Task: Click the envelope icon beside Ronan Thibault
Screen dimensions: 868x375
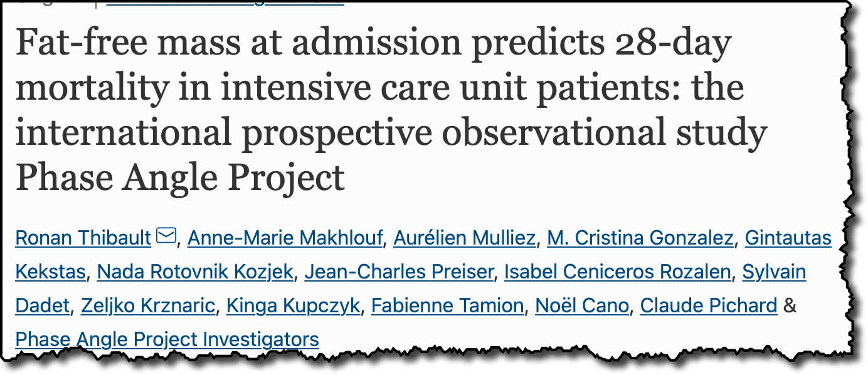Action: tap(166, 236)
